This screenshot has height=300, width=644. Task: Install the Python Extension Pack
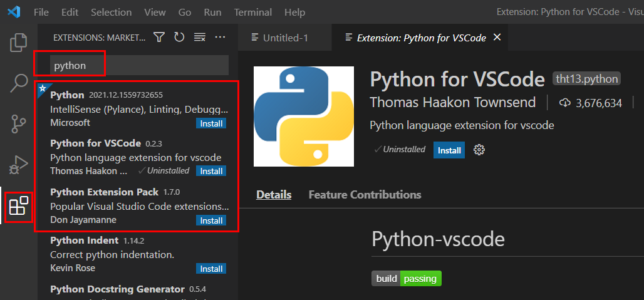pos(211,220)
